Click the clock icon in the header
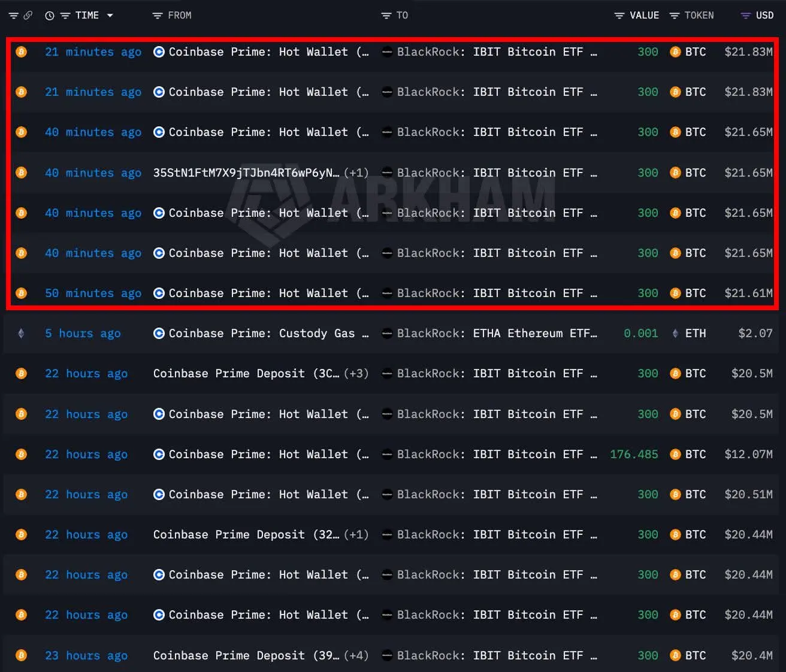 (50, 16)
